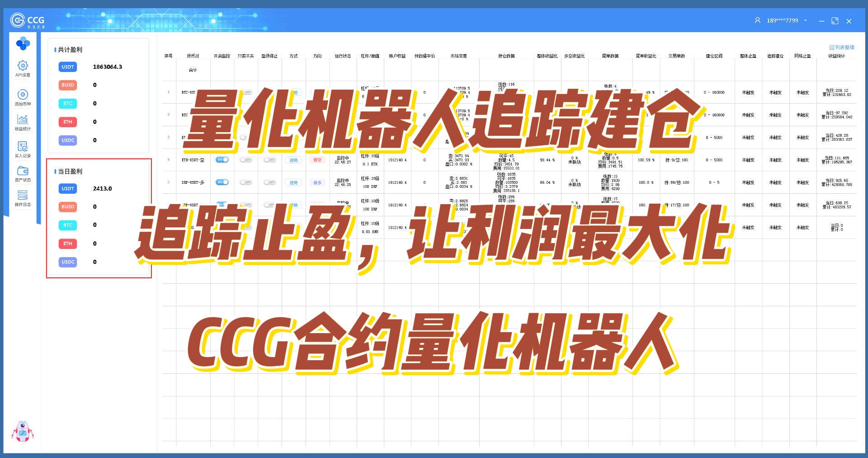Screen dimensions: 868x458
Task: Select the ETH badge under 共计盈利
Action: click(x=68, y=122)
